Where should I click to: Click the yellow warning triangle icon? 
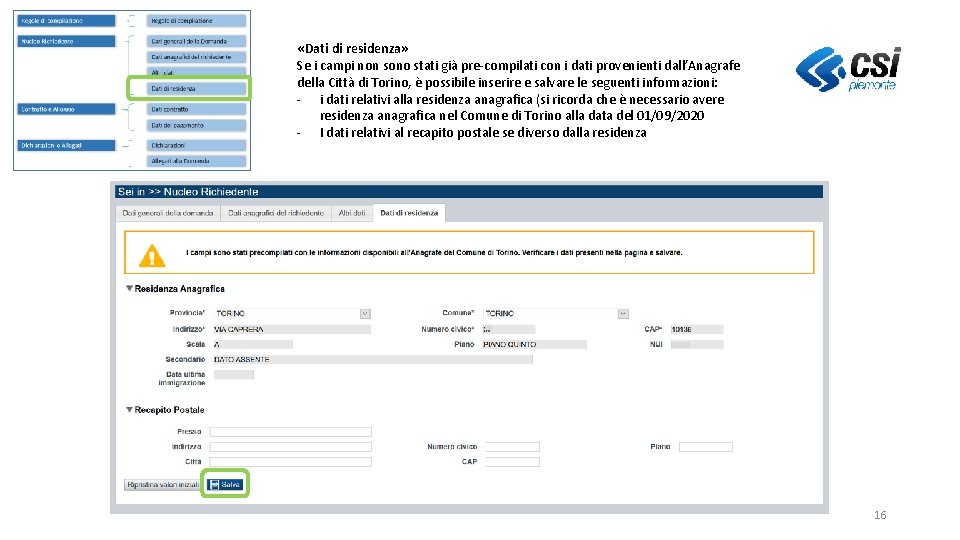point(152,256)
